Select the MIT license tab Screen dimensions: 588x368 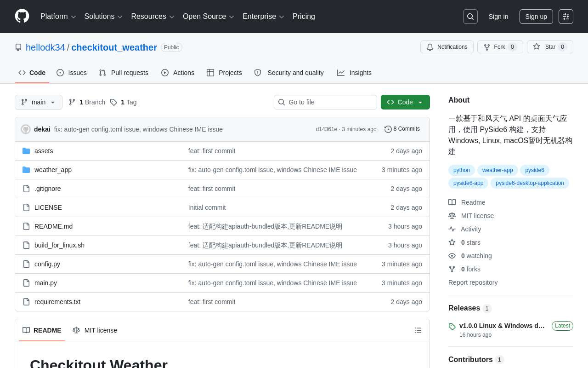tap(95, 330)
